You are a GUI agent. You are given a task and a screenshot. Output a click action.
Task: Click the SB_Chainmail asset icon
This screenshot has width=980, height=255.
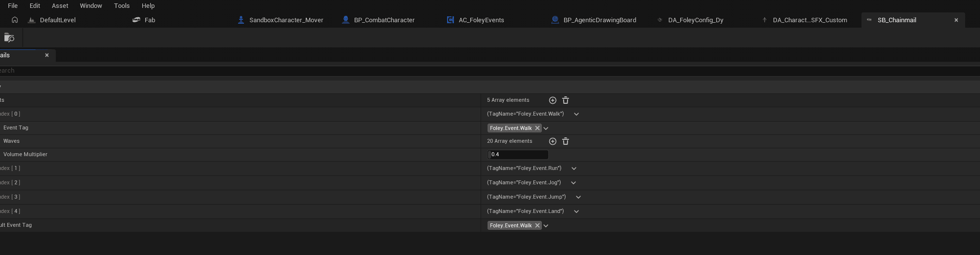click(x=869, y=20)
